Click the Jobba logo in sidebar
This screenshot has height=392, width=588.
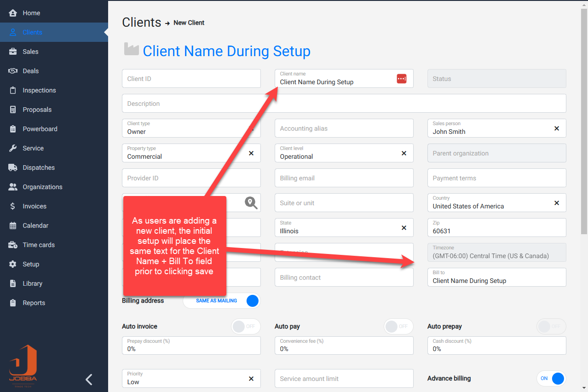click(x=23, y=366)
